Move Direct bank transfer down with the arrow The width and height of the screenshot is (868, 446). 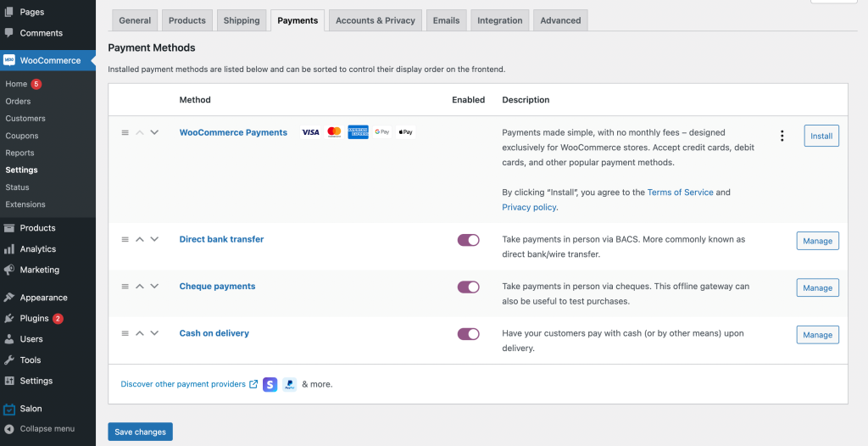click(154, 239)
